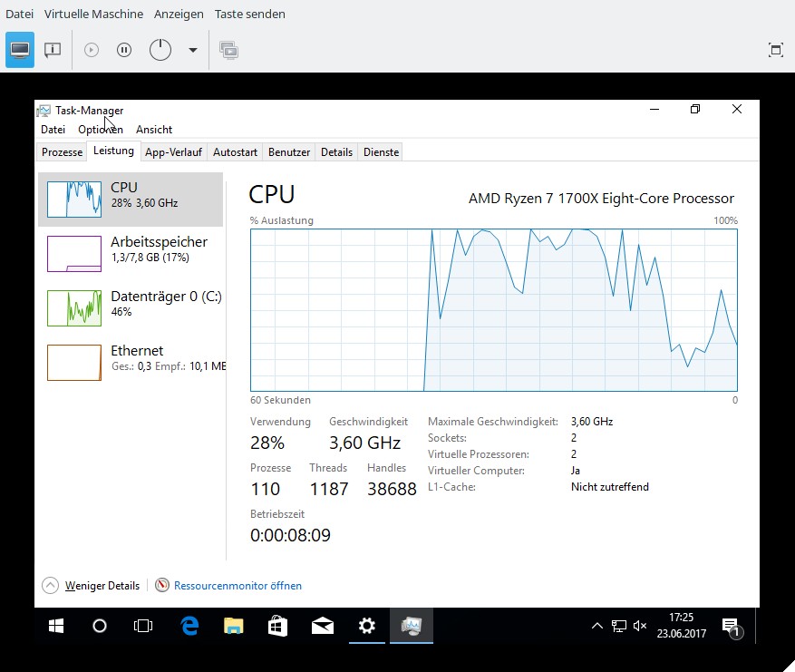
Task: Open File Explorer from taskbar
Action: [x=233, y=626]
